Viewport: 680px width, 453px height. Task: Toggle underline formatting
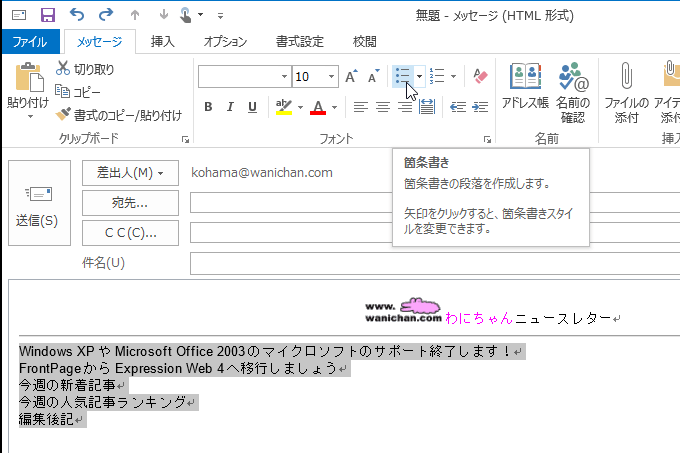[x=252, y=107]
